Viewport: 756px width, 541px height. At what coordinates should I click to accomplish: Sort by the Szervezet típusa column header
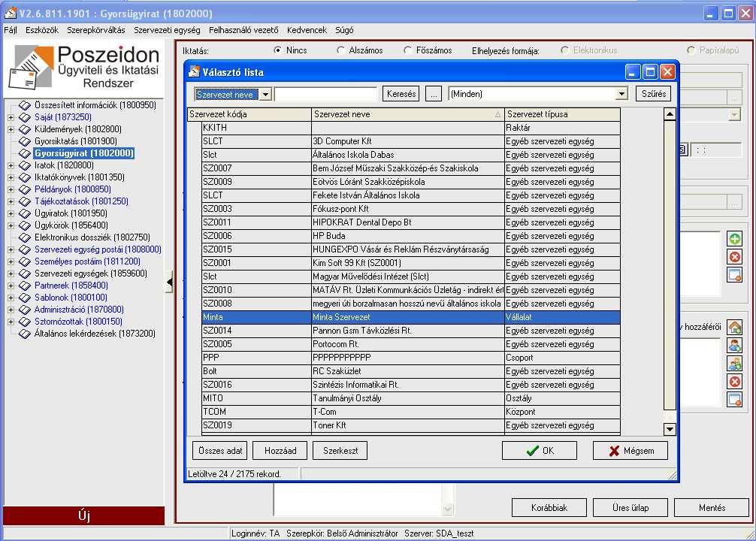[562, 114]
